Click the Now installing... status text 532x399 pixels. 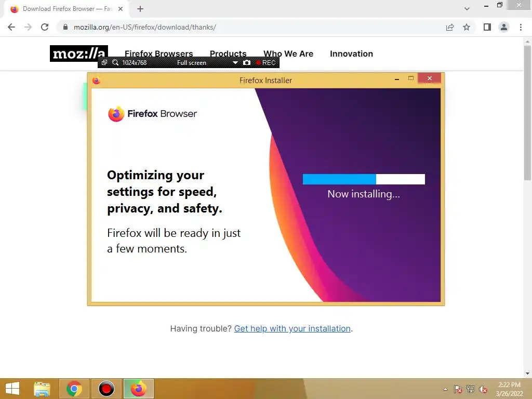click(364, 194)
